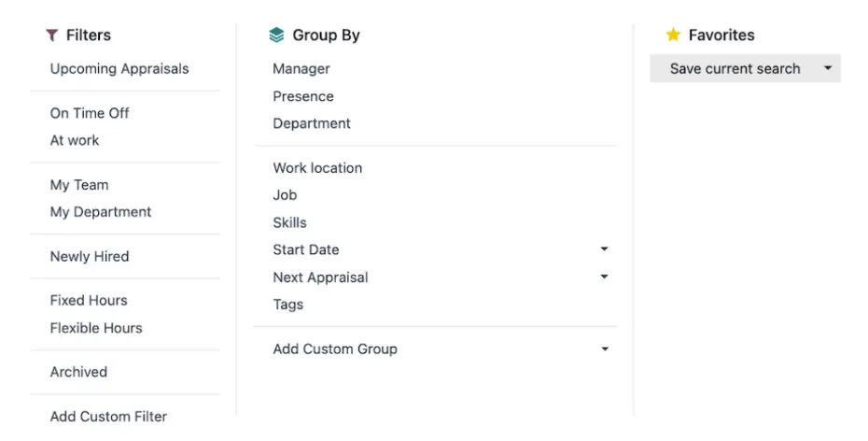This screenshot has width=868, height=441.
Task: Show Newly Hired employees
Action: coord(90,256)
